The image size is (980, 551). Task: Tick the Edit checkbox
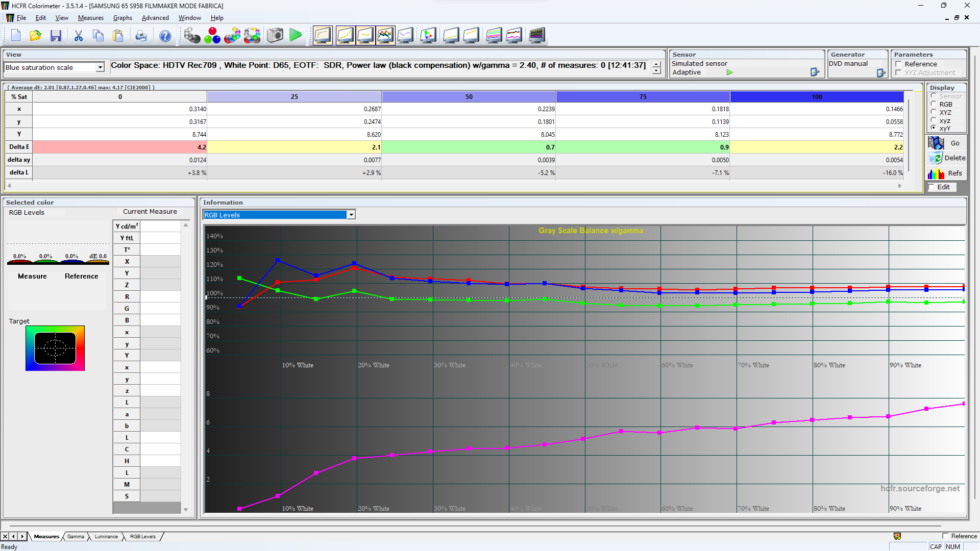click(x=932, y=187)
